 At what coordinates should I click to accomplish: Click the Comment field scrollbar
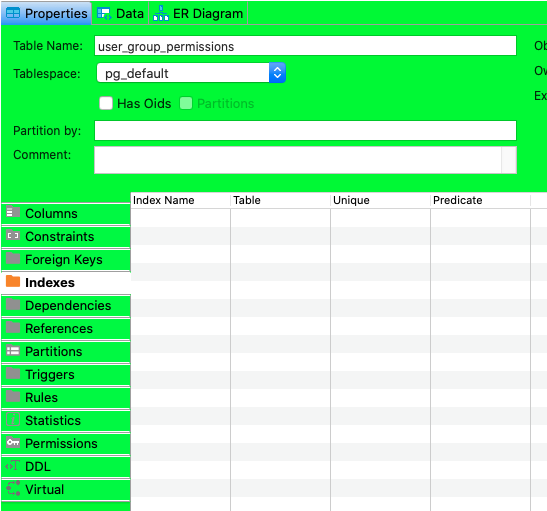click(509, 160)
